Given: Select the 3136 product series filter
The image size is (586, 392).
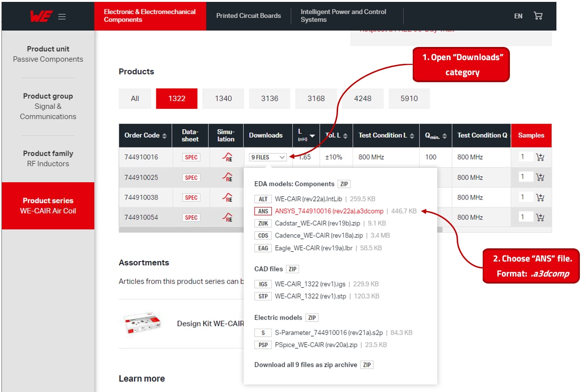Looking at the screenshot, I should point(270,99).
